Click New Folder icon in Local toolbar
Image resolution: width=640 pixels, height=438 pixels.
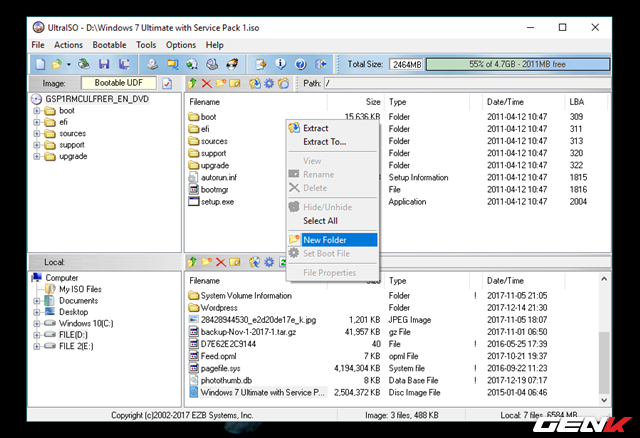[207, 262]
